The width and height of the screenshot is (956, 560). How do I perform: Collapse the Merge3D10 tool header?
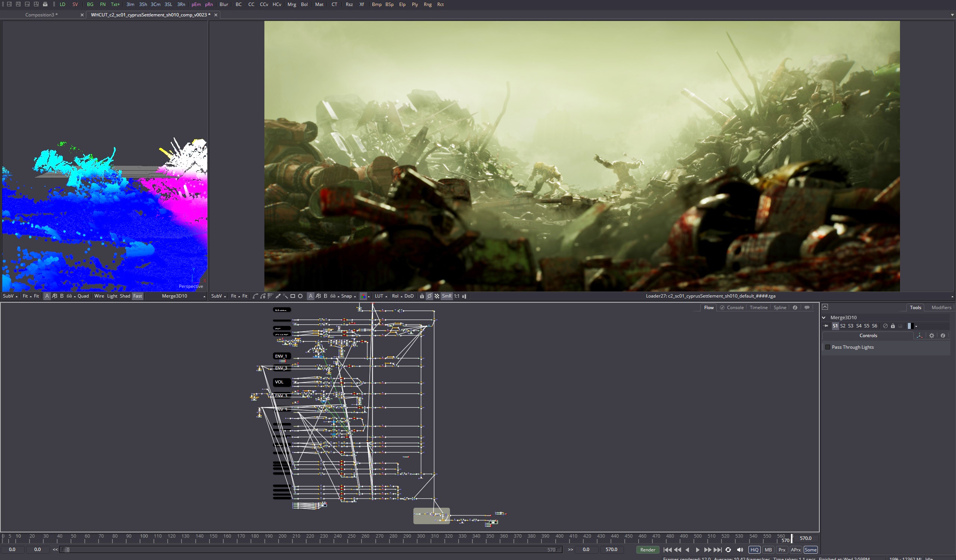click(x=824, y=318)
